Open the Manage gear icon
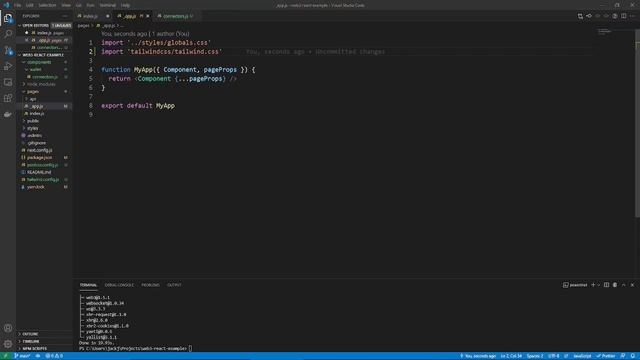 coord(8,344)
